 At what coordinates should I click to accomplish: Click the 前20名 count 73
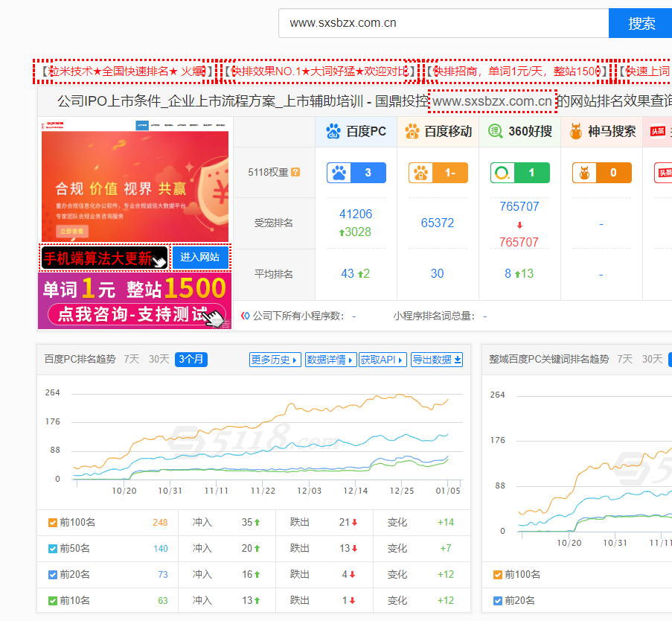(163, 575)
